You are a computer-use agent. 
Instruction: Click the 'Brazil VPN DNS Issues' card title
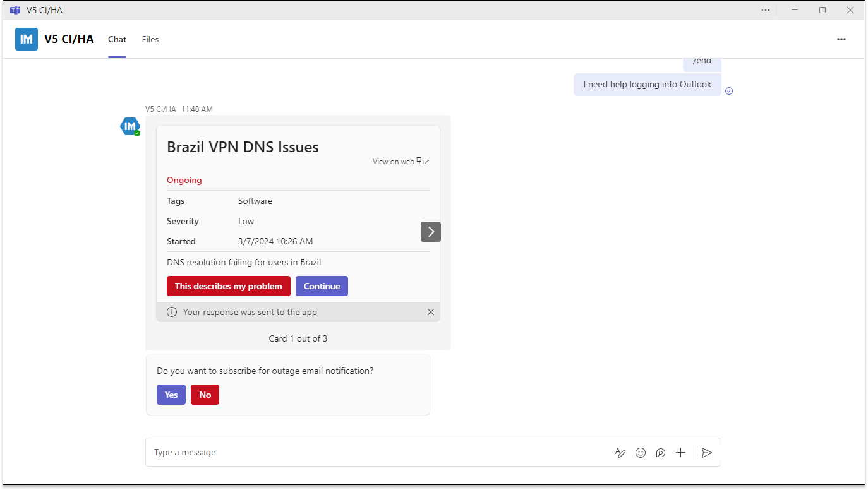(243, 147)
